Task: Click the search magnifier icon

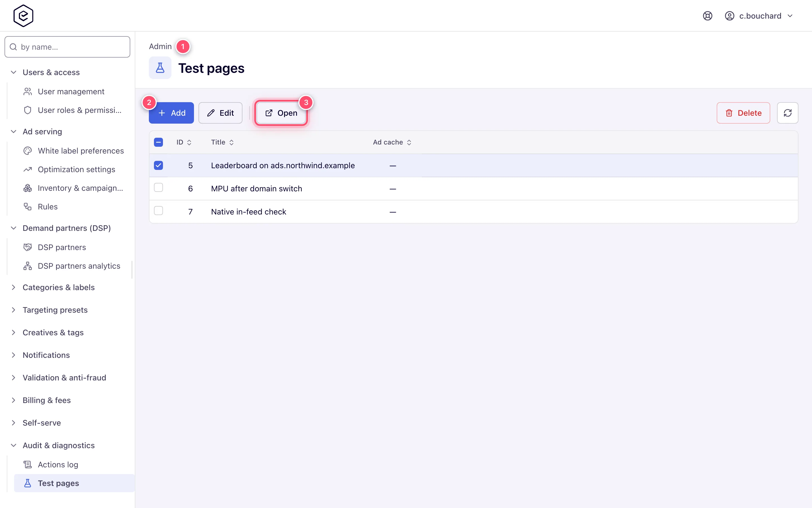Action: [14, 47]
